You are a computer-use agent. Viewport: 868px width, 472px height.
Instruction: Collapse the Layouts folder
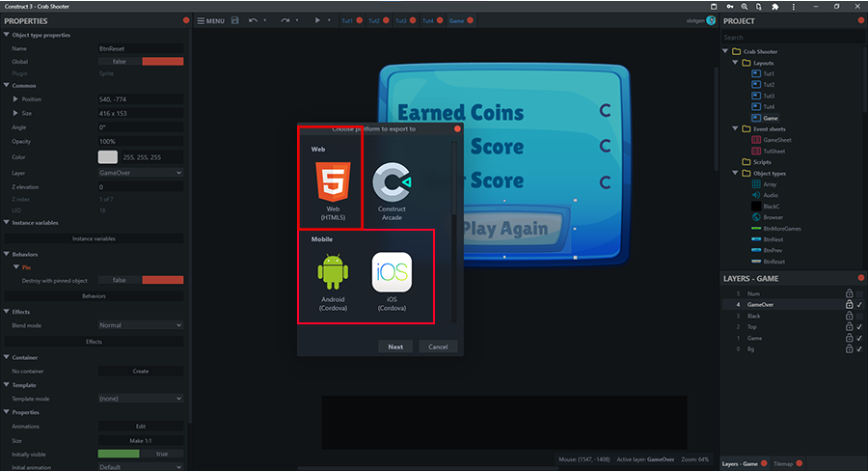click(x=735, y=63)
